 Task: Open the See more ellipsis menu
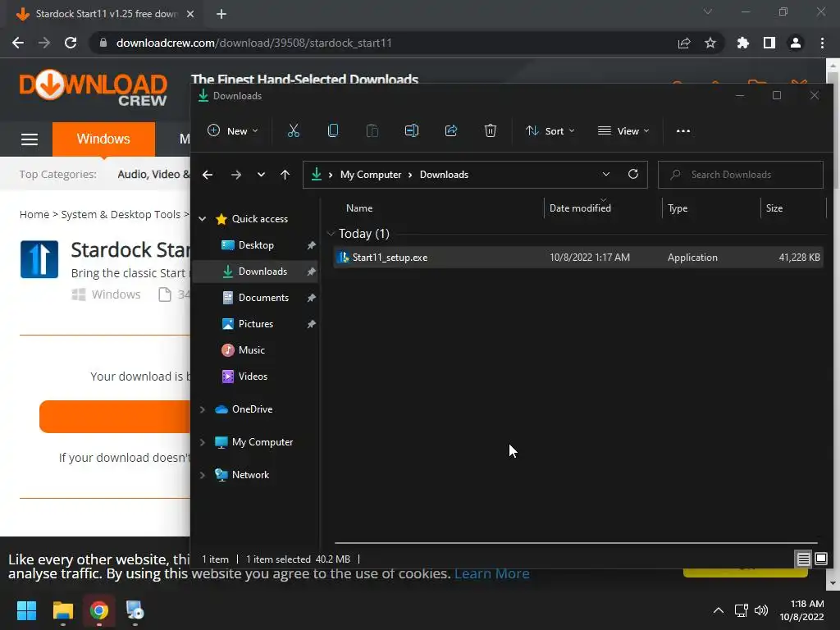(683, 130)
